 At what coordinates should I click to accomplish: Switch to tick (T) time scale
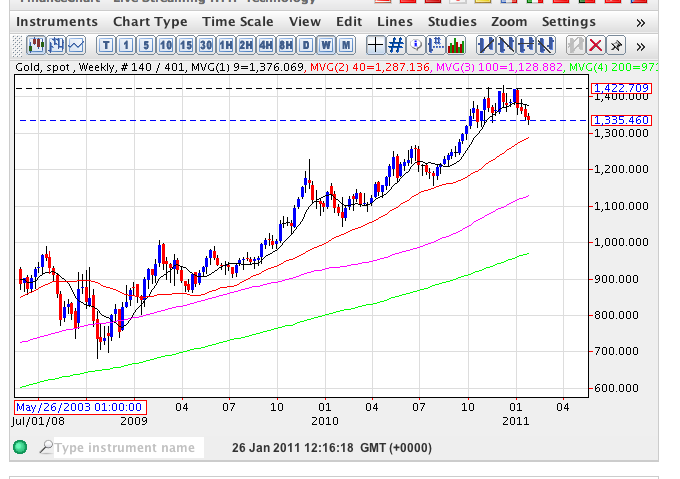point(106,45)
